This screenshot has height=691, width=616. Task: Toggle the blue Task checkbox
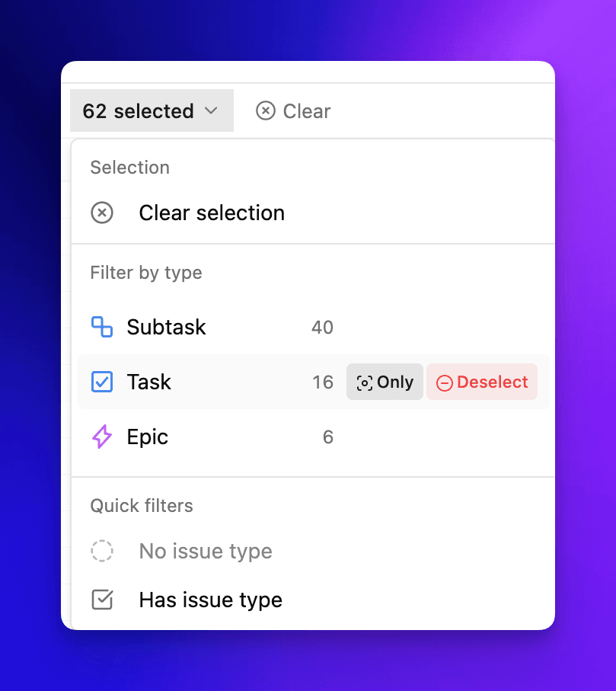[x=102, y=382]
